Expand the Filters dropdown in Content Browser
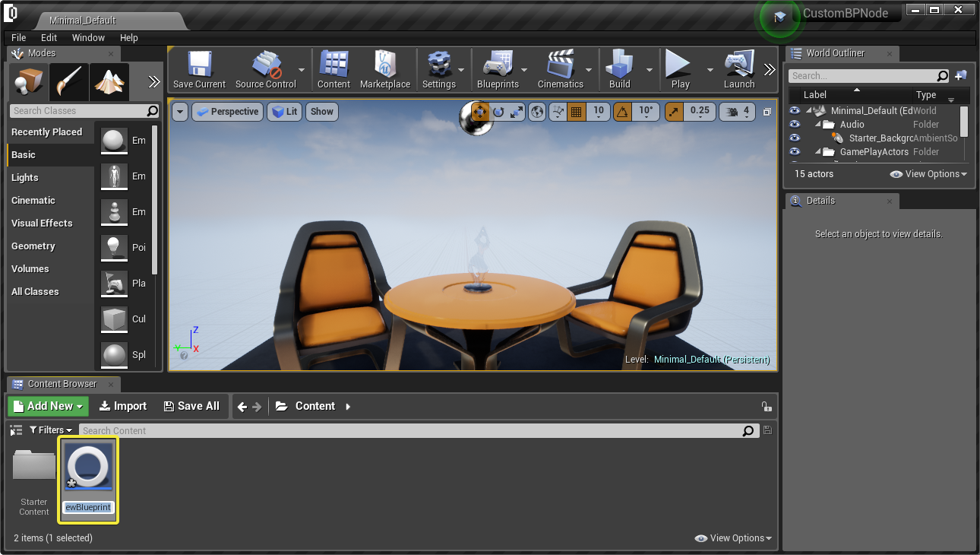Image resolution: width=980 pixels, height=555 pixels. (x=51, y=430)
